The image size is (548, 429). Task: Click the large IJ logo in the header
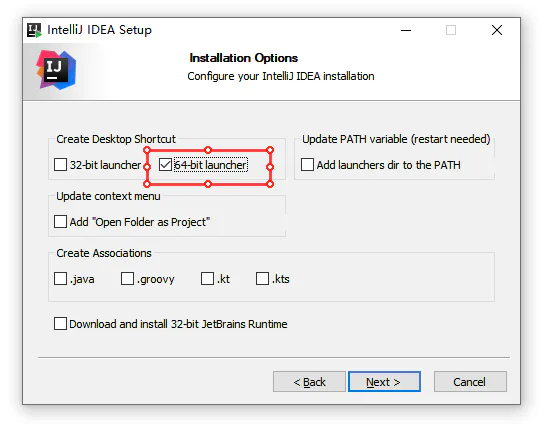pyautogui.click(x=56, y=70)
